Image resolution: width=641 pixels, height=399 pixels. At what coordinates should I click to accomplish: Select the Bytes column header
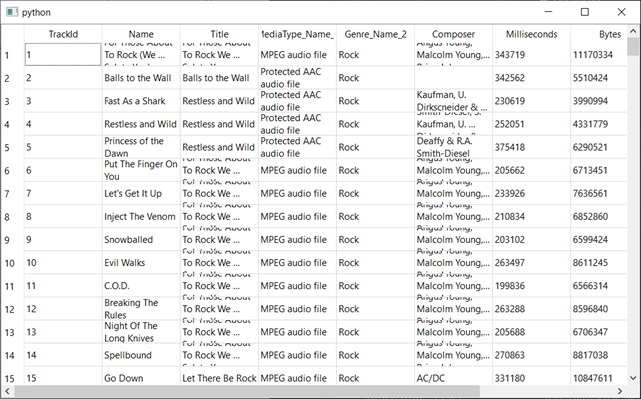click(x=599, y=34)
